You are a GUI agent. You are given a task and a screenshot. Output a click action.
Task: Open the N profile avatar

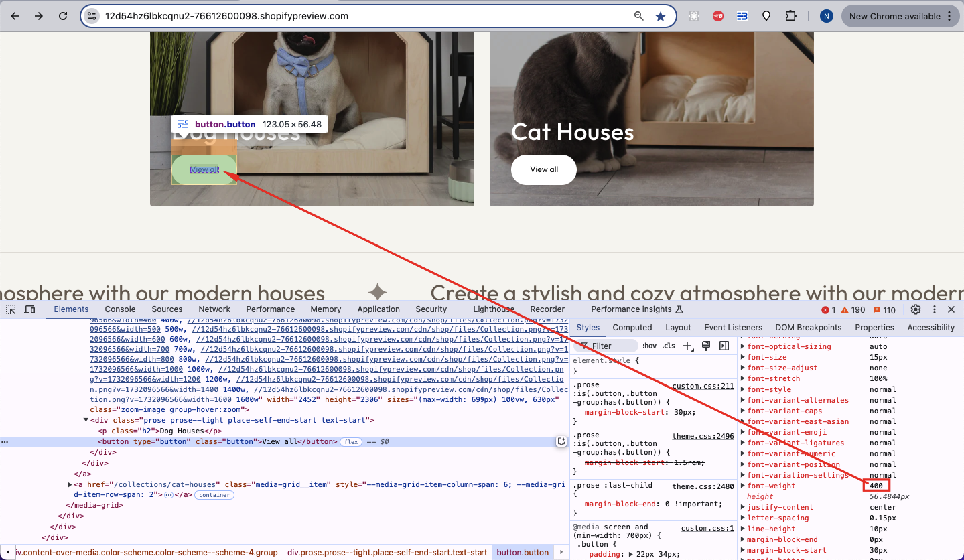(x=827, y=16)
